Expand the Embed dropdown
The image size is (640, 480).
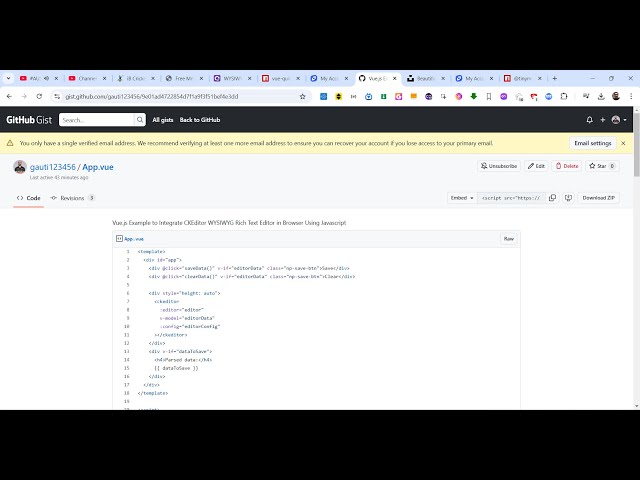[x=460, y=198]
